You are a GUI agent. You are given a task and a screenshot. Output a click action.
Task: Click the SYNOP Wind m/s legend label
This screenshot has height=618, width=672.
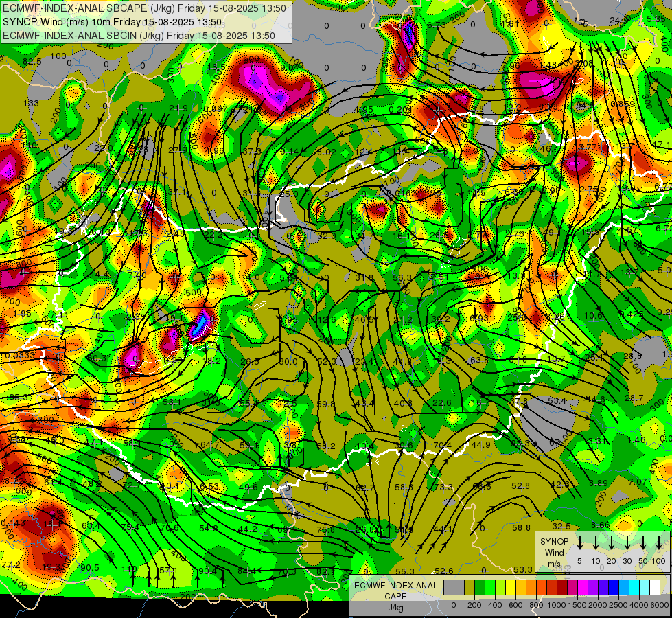554,552
